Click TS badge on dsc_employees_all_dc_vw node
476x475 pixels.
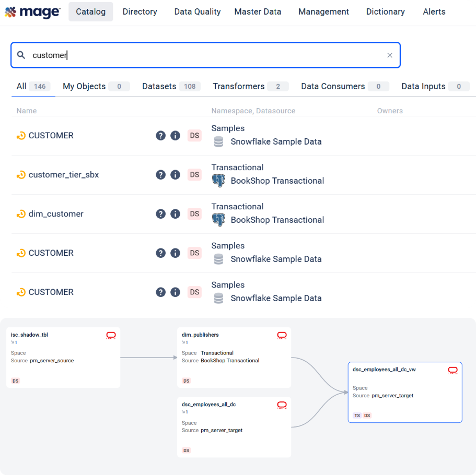[357, 415]
